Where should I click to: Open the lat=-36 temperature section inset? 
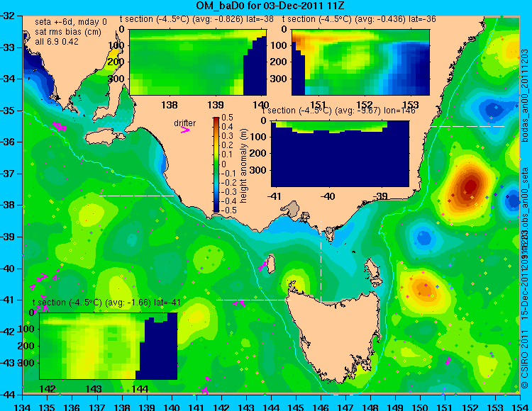(360, 62)
